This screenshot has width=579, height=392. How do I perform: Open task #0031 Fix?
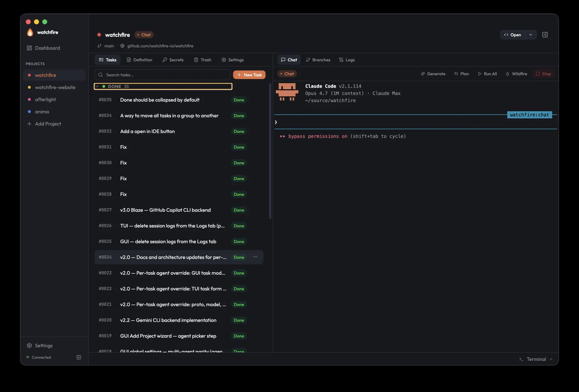click(x=179, y=147)
